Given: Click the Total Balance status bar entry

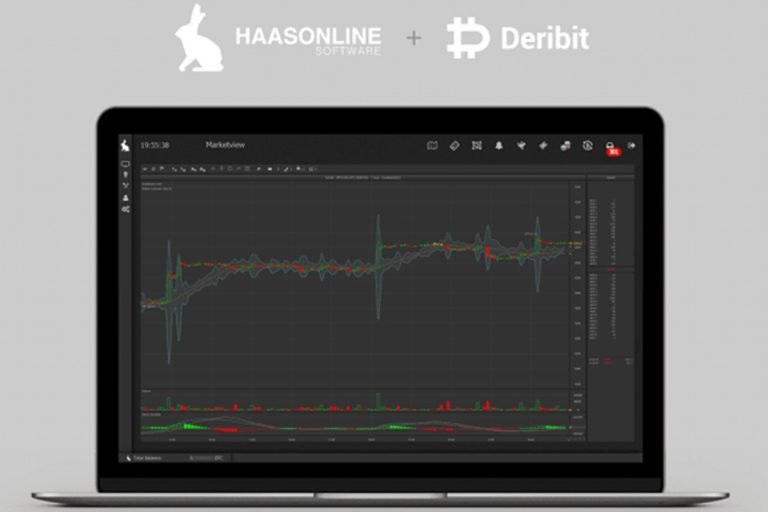Looking at the screenshot, I should 145,458.
